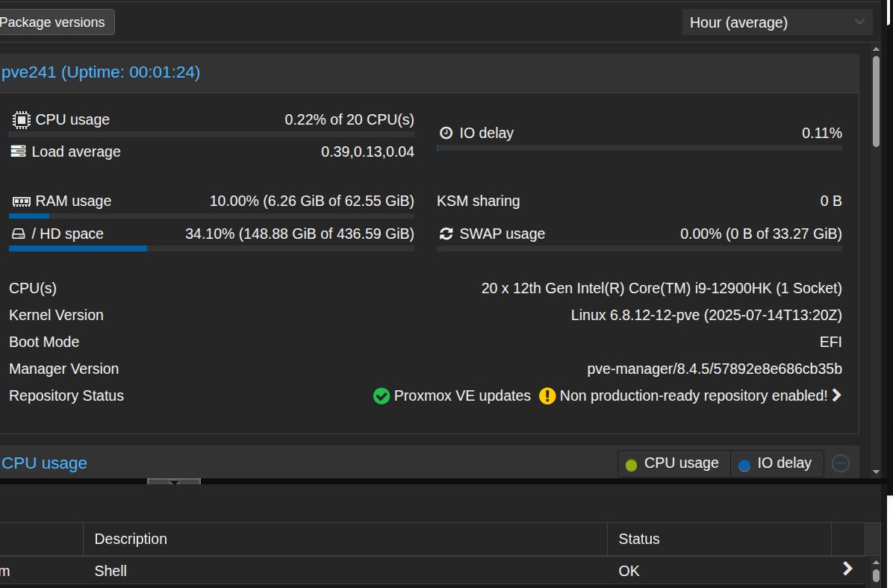The image size is (893, 588).
Task: Click the KSM sharing 0 B value
Action: (x=831, y=201)
